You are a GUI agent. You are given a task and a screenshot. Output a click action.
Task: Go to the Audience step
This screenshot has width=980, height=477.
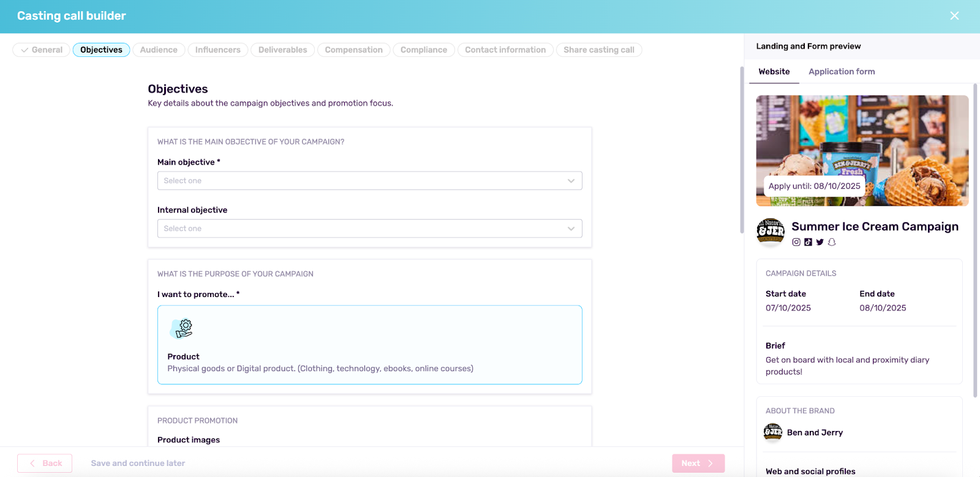point(159,50)
